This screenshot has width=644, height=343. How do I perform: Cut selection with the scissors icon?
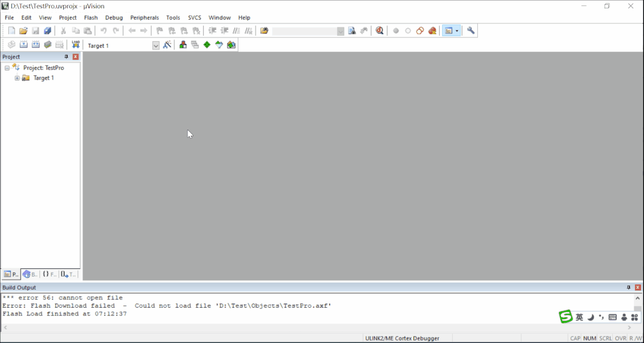[64, 31]
